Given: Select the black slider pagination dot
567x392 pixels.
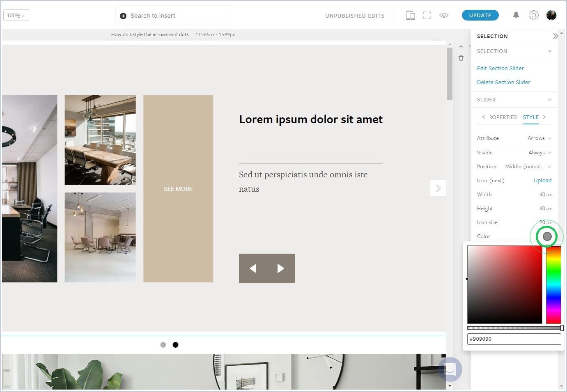Looking at the screenshot, I should coord(175,345).
